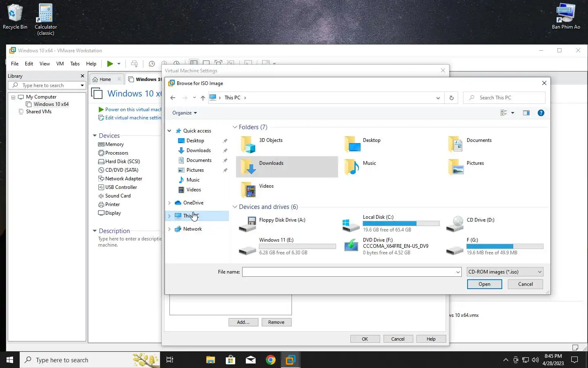Screen dimensions: 588x368
Task: Open the F (G:) drive
Action: [x=495, y=246]
